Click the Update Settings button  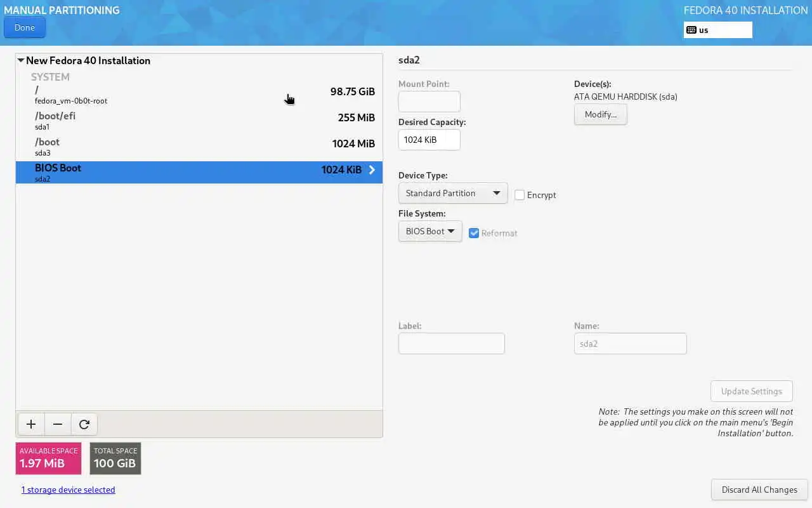tap(752, 391)
